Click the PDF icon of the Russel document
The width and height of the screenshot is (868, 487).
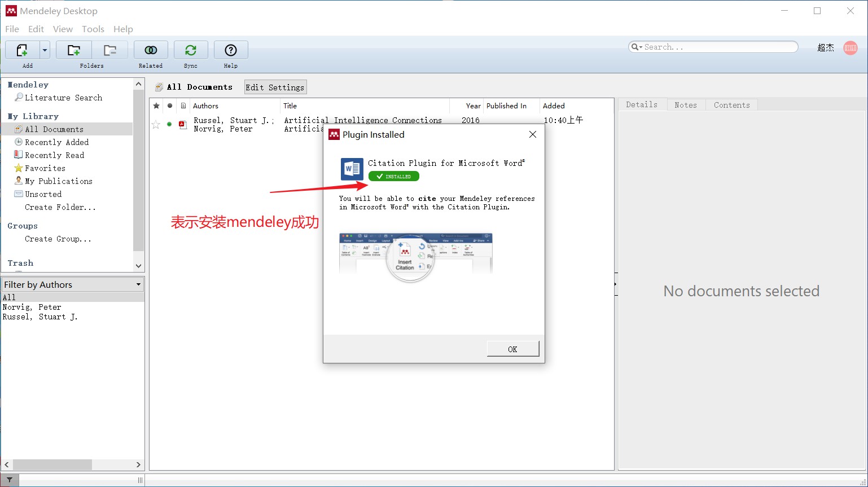click(x=183, y=124)
